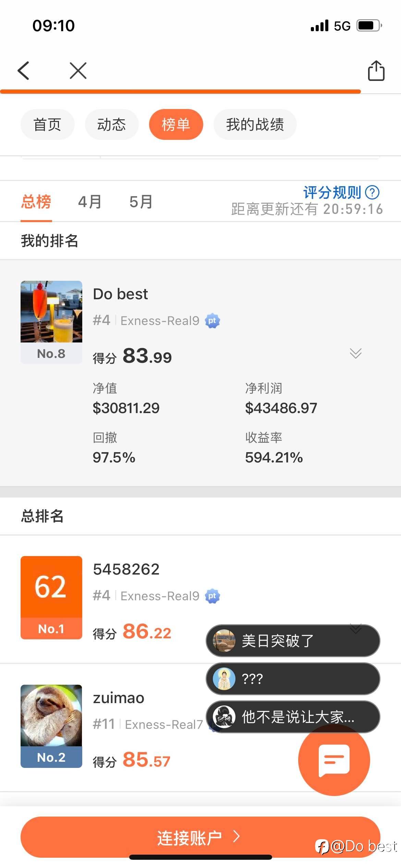Open the orange chat bubble button
Screen dimensions: 401x868
click(x=334, y=759)
